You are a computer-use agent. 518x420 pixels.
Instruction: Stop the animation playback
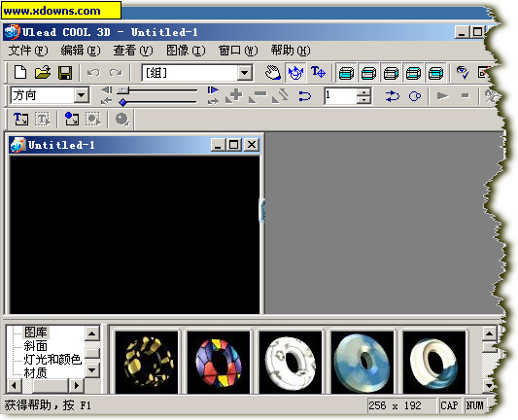465,96
